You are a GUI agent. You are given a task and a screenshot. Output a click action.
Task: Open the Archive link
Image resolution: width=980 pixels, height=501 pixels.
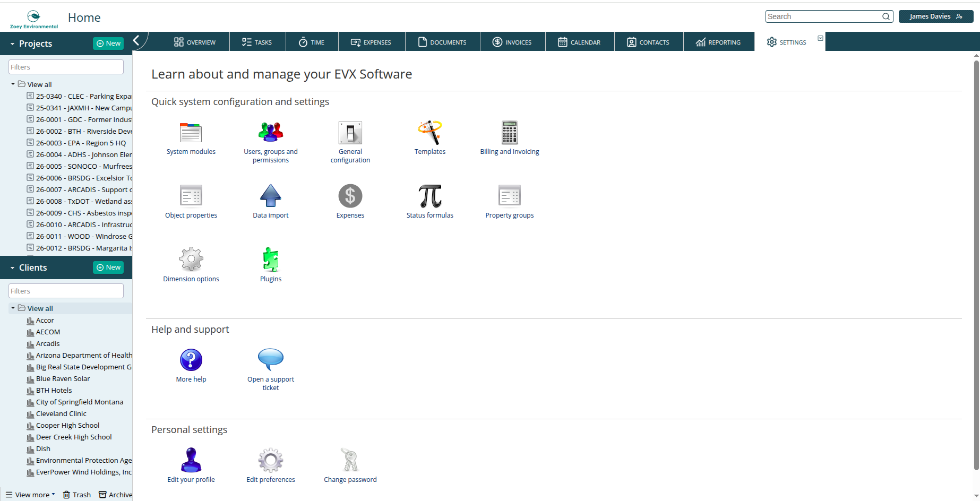pos(116,495)
